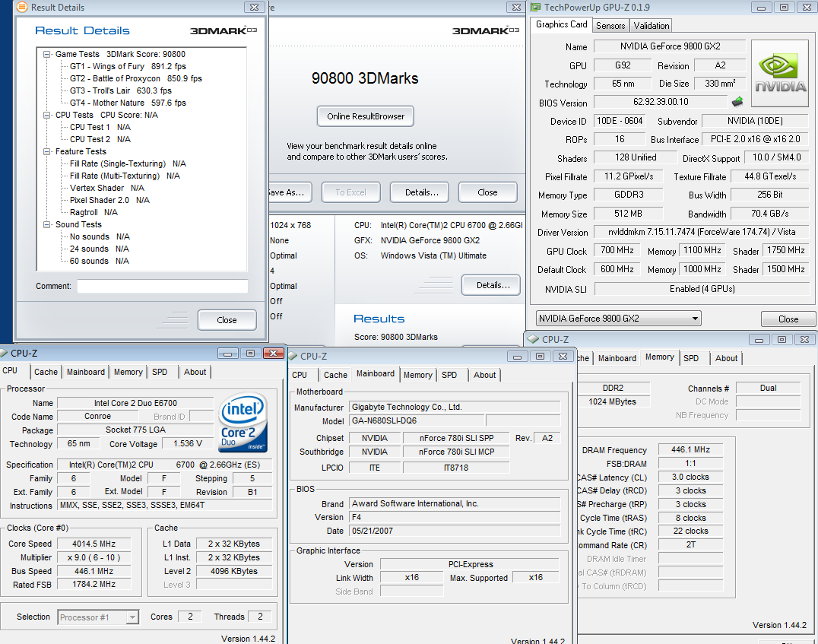
Task: Click the DRAM Frequency 446.1 MHz value
Action: [x=690, y=449]
